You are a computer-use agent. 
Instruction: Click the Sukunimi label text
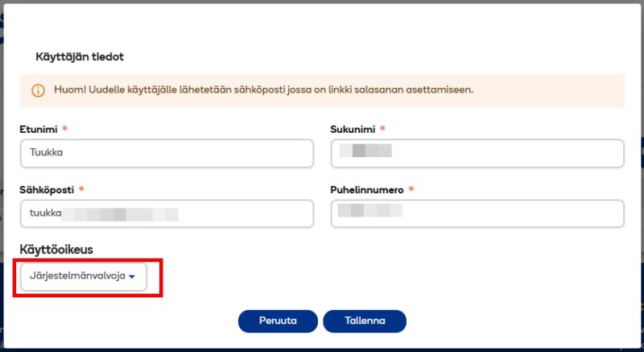[x=352, y=129]
